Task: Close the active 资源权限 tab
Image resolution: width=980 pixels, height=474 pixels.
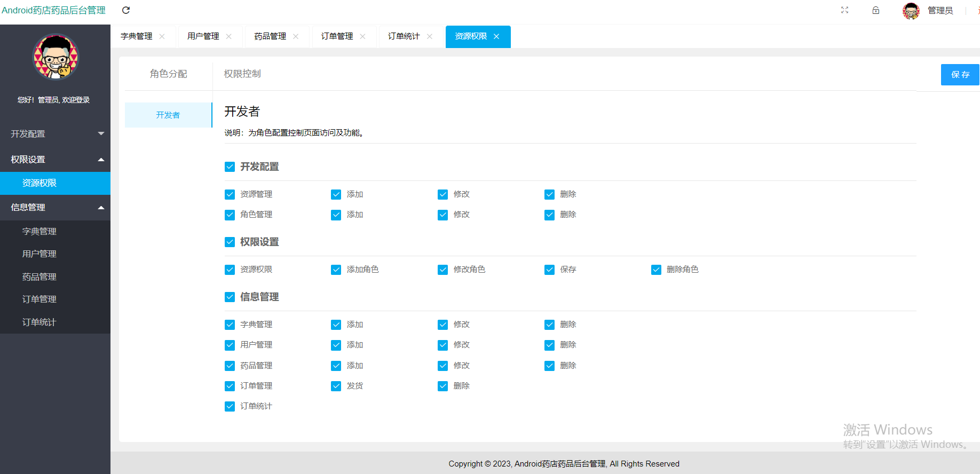Action: click(496, 36)
